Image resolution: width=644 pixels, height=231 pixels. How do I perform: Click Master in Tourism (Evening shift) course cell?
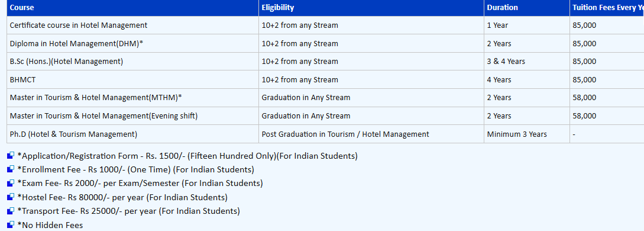pyautogui.click(x=132, y=116)
